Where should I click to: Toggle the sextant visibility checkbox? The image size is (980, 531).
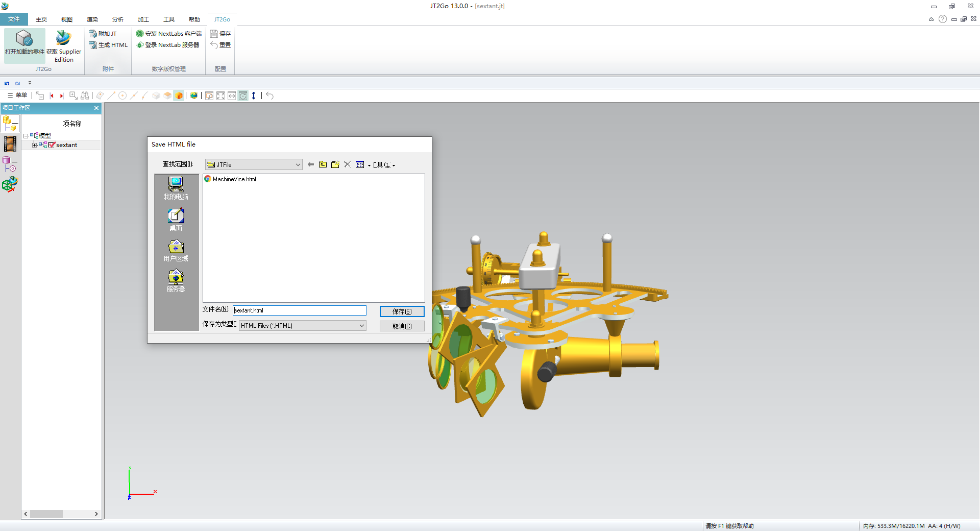[x=52, y=145]
